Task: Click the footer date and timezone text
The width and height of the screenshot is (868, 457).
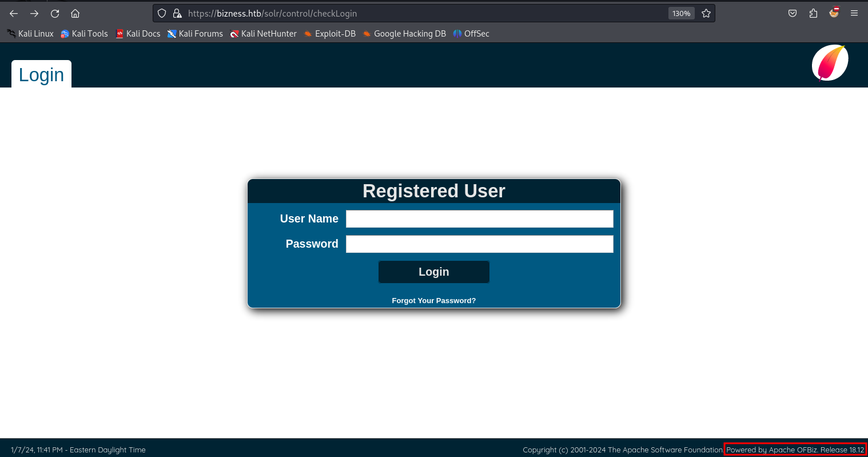Action: point(78,450)
